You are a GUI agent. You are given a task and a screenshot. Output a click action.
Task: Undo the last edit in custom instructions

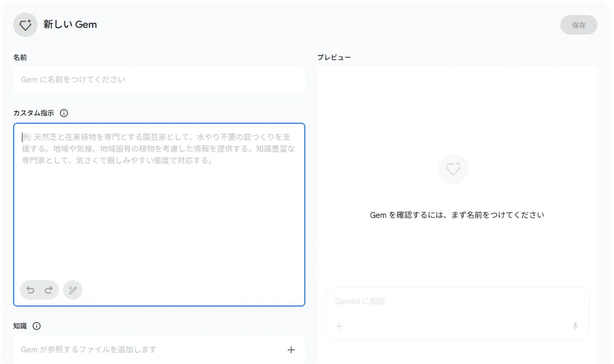tap(31, 290)
